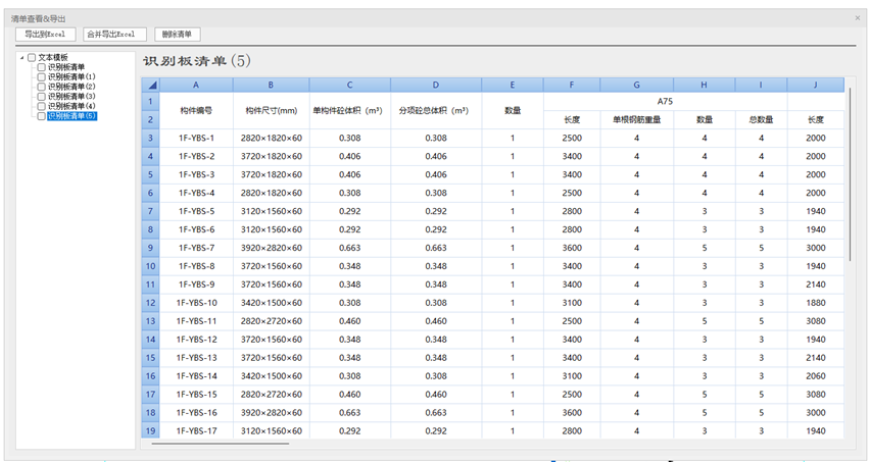
Task: Close the 清单查看&导出 dialog
Action: (857, 18)
